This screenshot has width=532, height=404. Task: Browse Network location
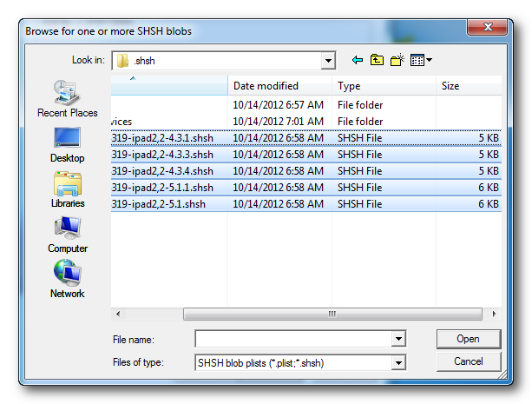67,279
